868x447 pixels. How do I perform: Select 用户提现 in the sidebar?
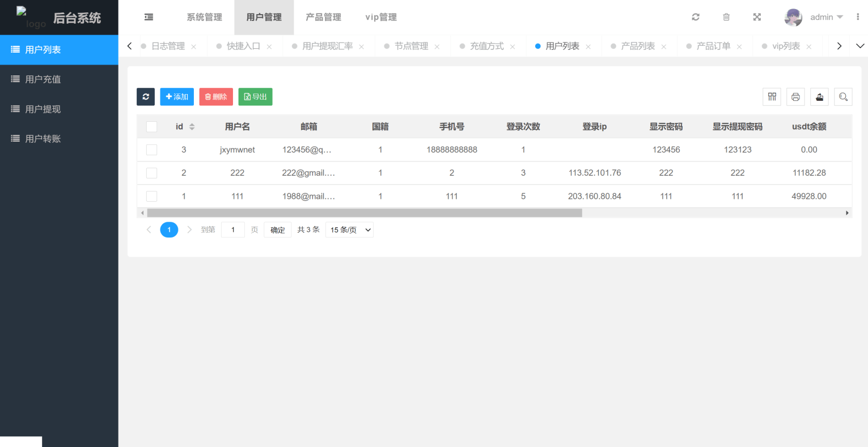pyautogui.click(x=59, y=109)
